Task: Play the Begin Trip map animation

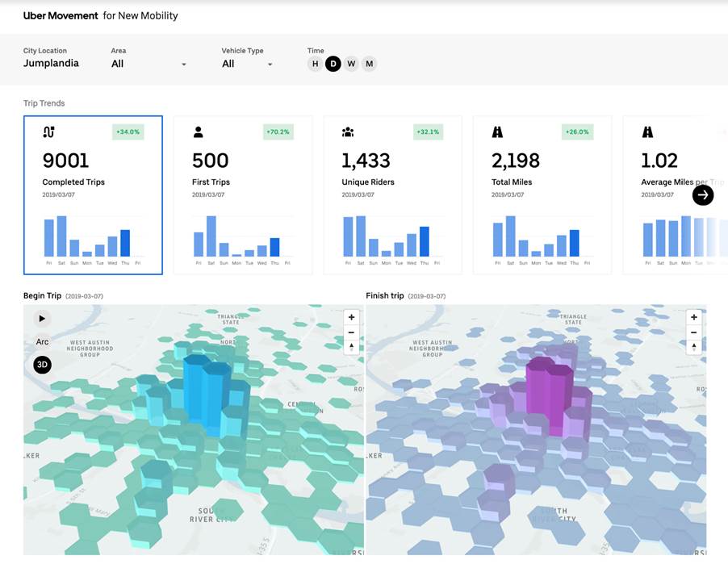Action: (42, 319)
